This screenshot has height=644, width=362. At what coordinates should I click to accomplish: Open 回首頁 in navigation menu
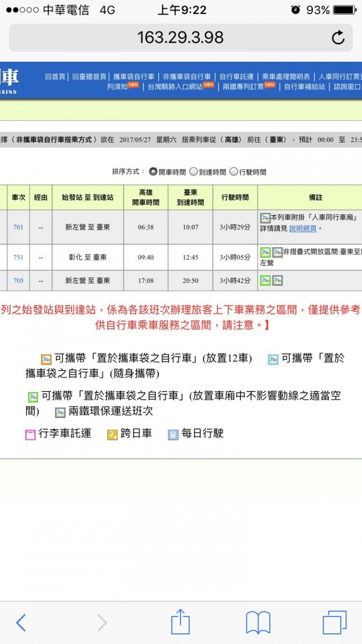pyautogui.click(x=55, y=76)
